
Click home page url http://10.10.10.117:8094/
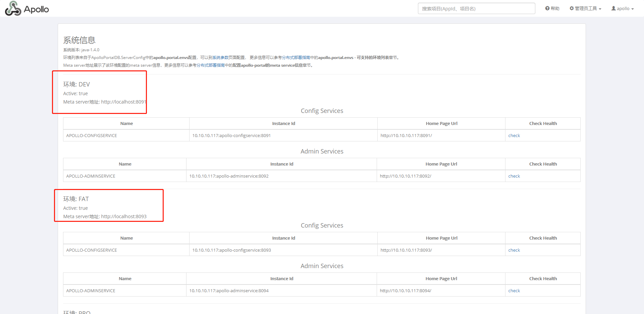point(406,291)
